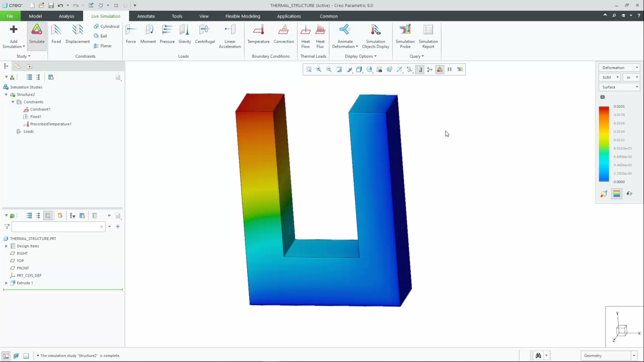Apply a Fixed constraint
The height and width of the screenshot is (362, 644).
click(56, 34)
